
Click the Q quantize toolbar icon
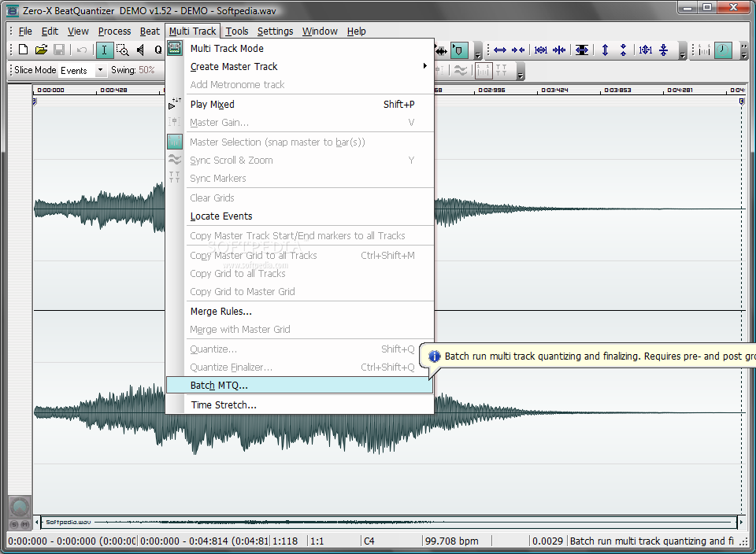click(158, 50)
